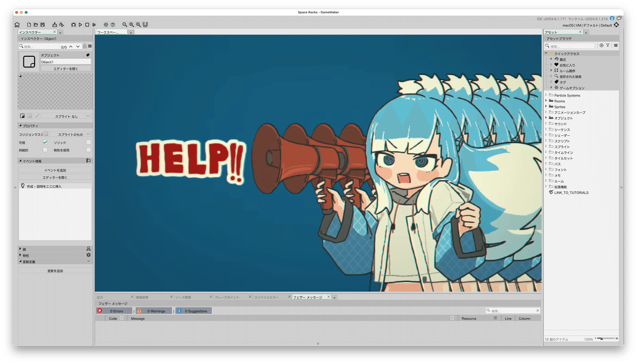637x364 pixels.
Task: Toggle the docks icon beside the zoom buttons
Action: [145, 24]
